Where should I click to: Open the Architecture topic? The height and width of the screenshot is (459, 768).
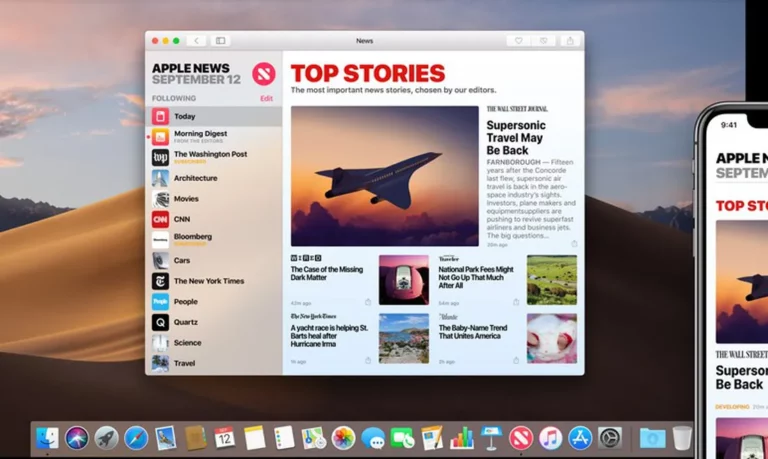[x=214, y=178]
